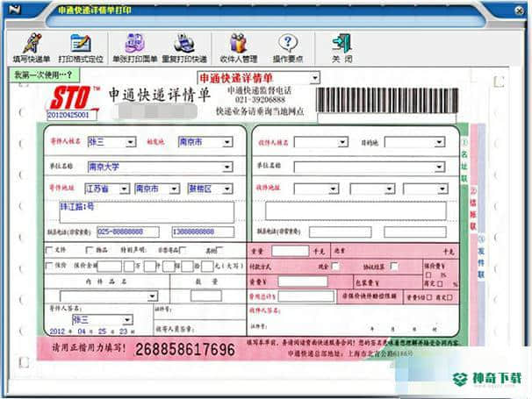This screenshot has width=532, height=399.
Task: Click the 我第一次使用…? button
Action: (x=44, y=75)
